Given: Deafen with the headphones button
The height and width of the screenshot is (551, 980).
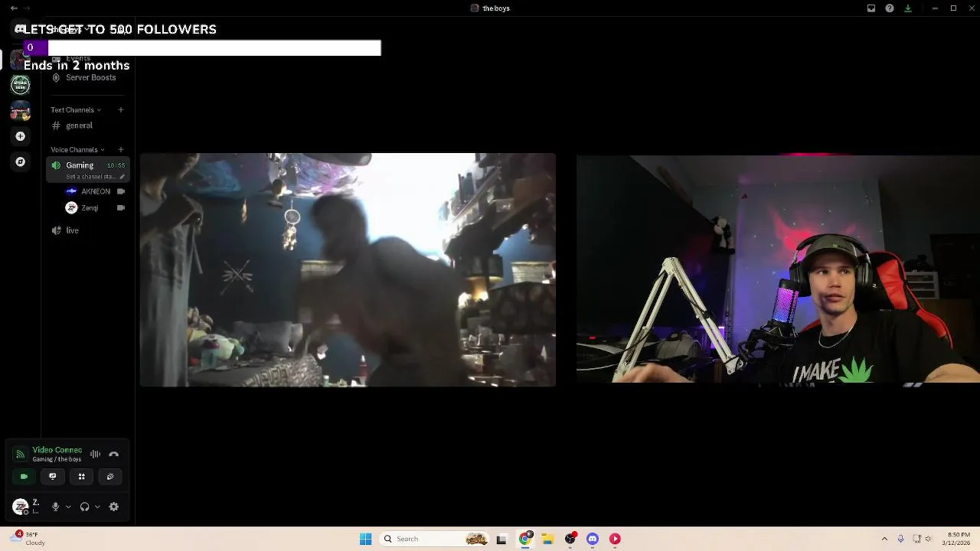Looking at the screenshot, I should (x=84, y=507).
